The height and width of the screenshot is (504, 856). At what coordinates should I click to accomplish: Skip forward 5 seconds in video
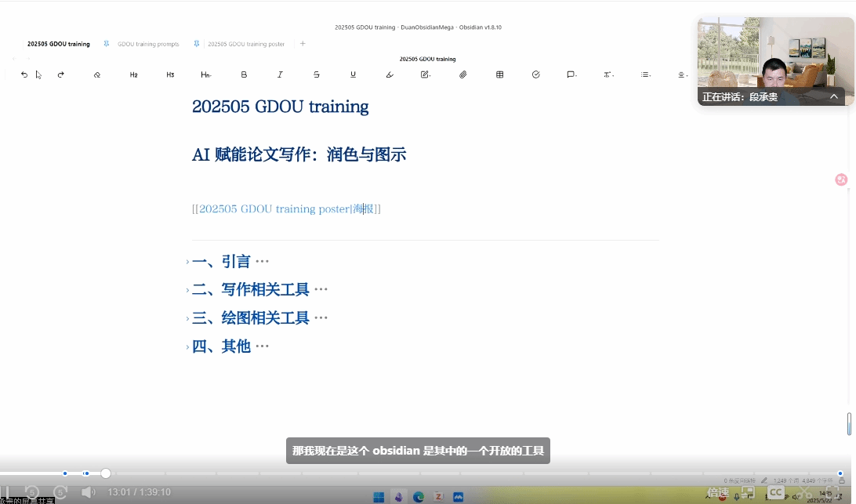coord(60,492)
